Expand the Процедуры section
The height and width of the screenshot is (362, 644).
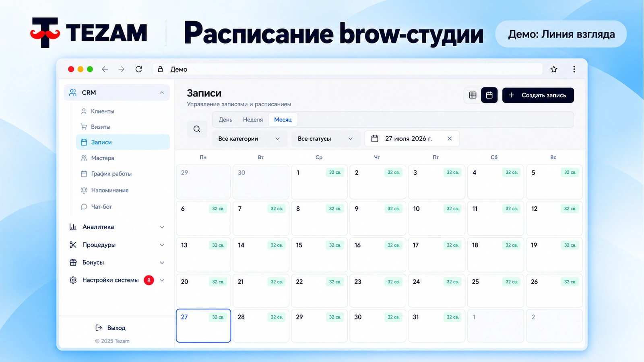(x=162, y=245)
